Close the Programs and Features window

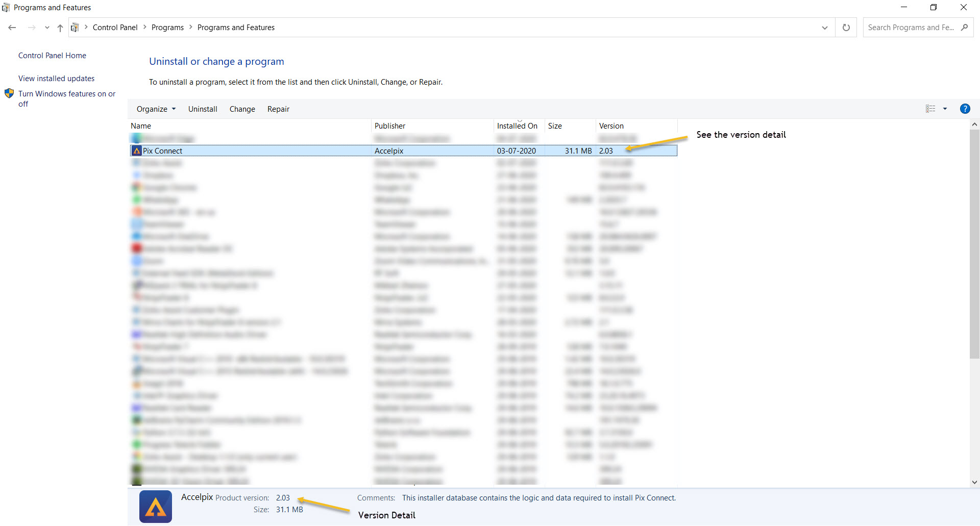(964, 7)
